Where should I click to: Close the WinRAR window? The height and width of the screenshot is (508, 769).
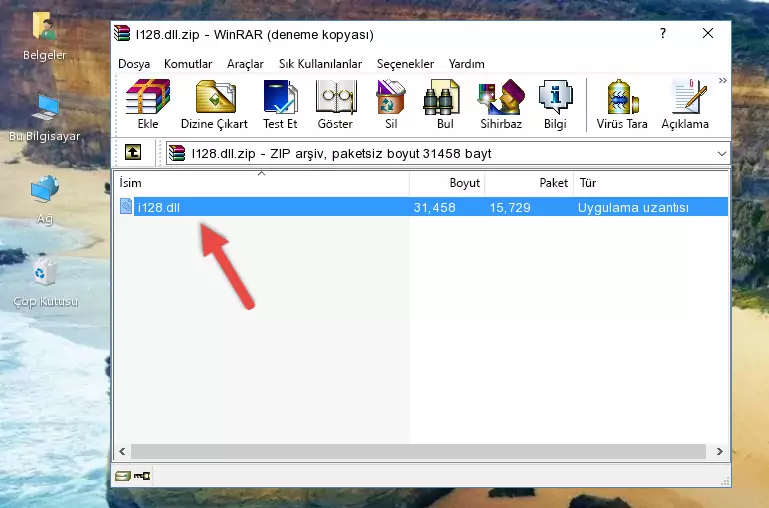click(x=707, y=33)
